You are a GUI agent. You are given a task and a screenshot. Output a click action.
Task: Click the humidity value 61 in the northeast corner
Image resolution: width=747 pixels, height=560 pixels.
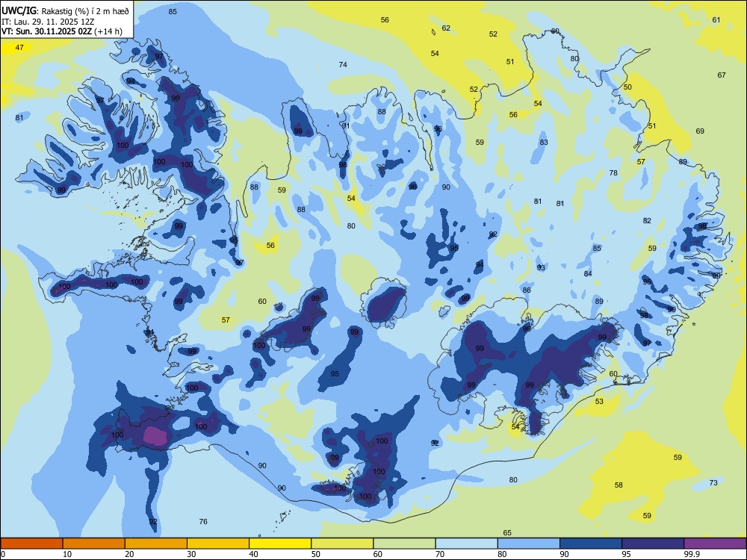pyautogui.click(x=716, y=20)
